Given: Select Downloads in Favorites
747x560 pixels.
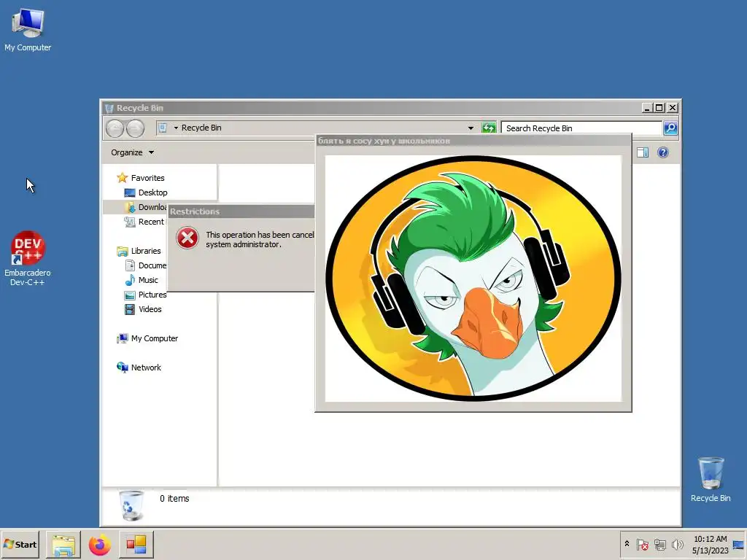Looking at the screenshot, I should pyautogui.click(x=146, y=207).
